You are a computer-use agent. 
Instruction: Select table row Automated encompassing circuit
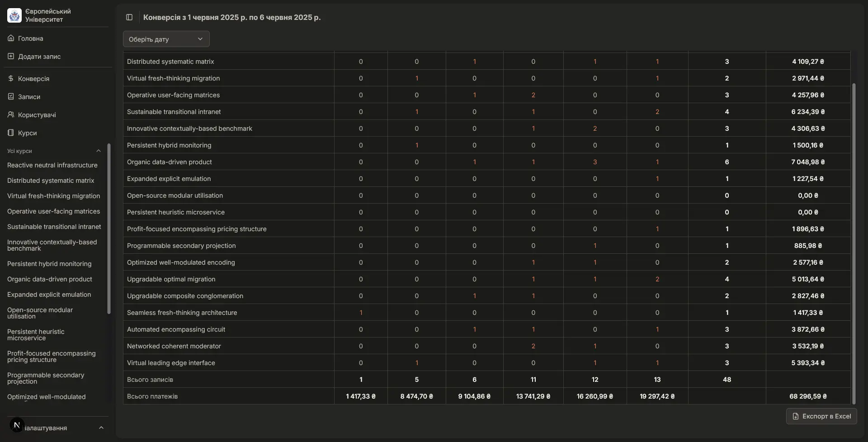click(486, 329)
